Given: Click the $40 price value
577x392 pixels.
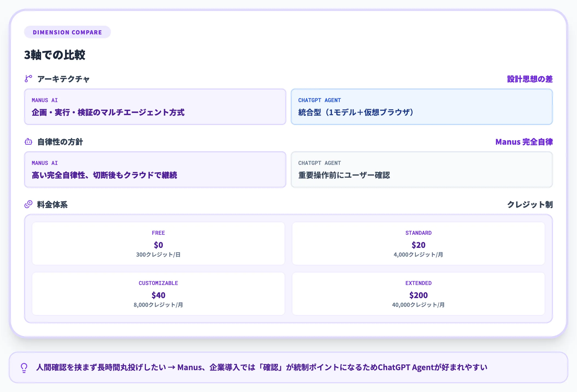Looking at the screenshot, I should pyautogui.click(x=158, y=295).
